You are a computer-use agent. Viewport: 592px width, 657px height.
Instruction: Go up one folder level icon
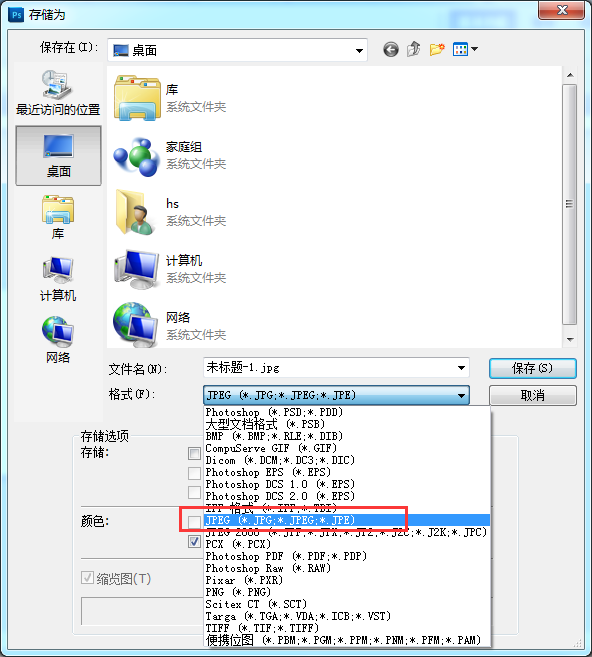414,49
